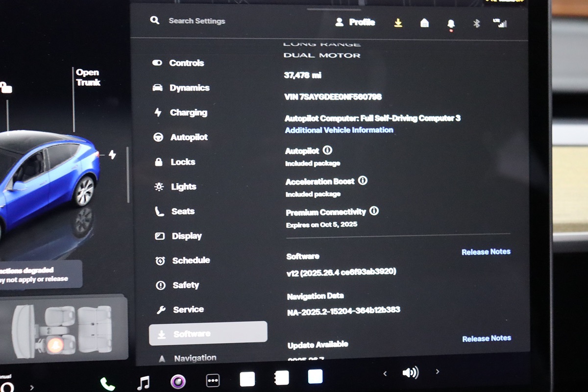Open the music note media icon
The width and height of the screenshot is (588, 392).
143,382
